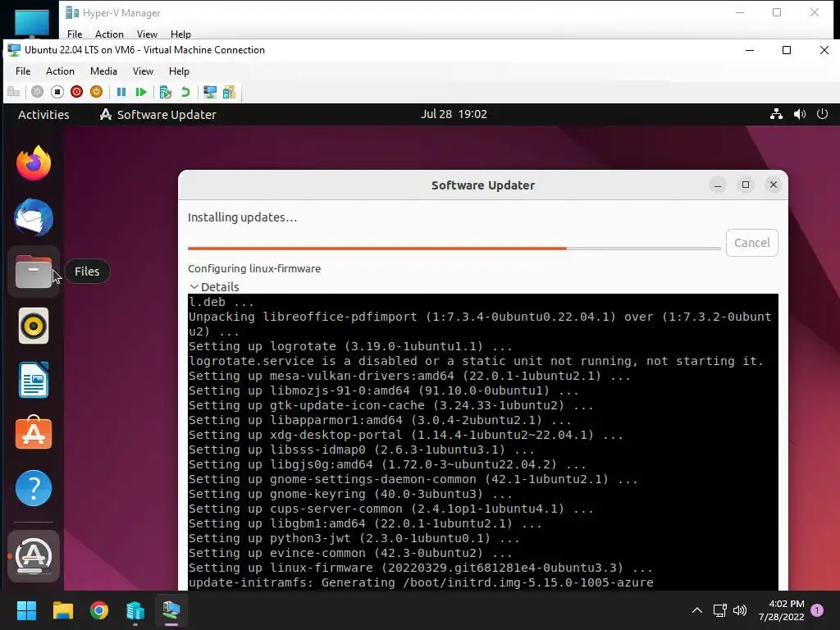Screen dimensions: 840x630
Task: Click Hyper-V Manager icon on the taskbar
Action: click(x=135, y=610)
